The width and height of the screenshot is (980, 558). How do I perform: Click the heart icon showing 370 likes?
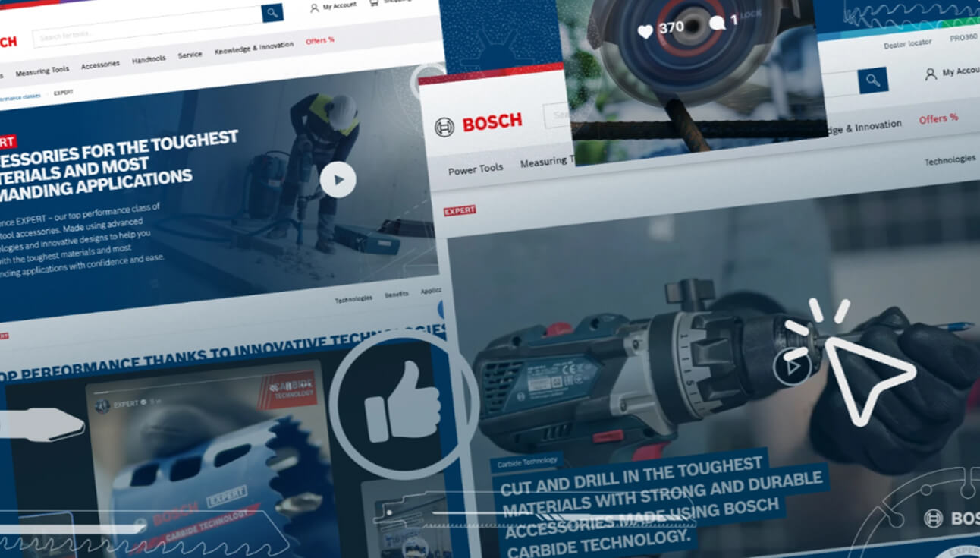point(645,32)
